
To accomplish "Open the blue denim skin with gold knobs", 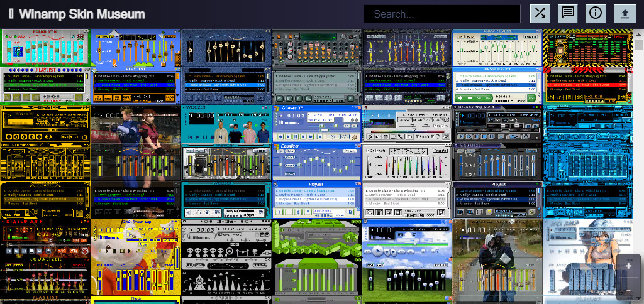I will tap(226, 67).
